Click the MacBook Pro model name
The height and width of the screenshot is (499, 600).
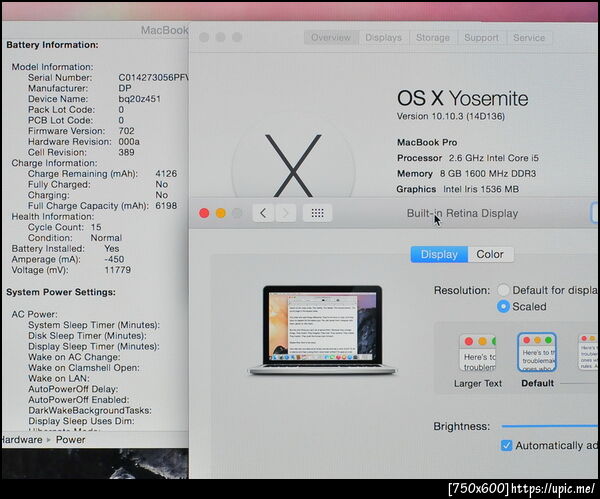(427, 143)
